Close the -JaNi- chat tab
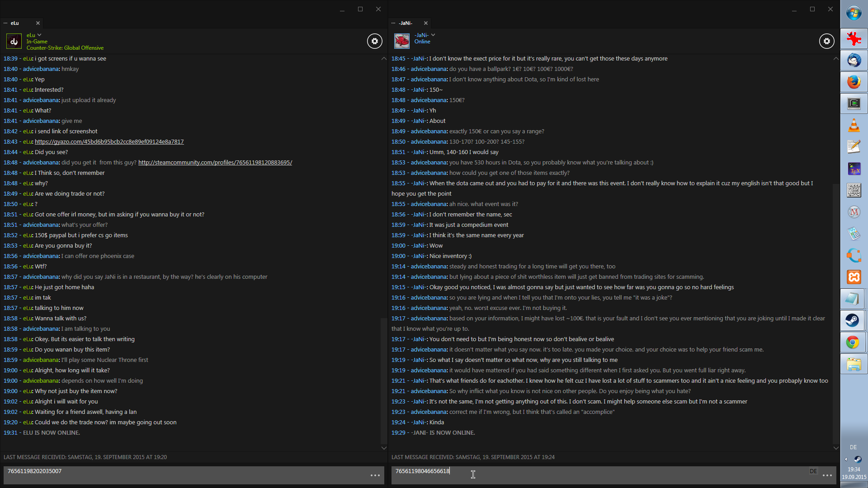The height and width of the screenshot is (488, 868). pos(425,23)
